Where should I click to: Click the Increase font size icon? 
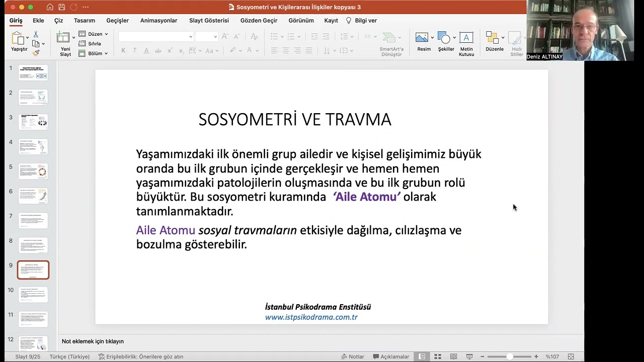point(224,36)
